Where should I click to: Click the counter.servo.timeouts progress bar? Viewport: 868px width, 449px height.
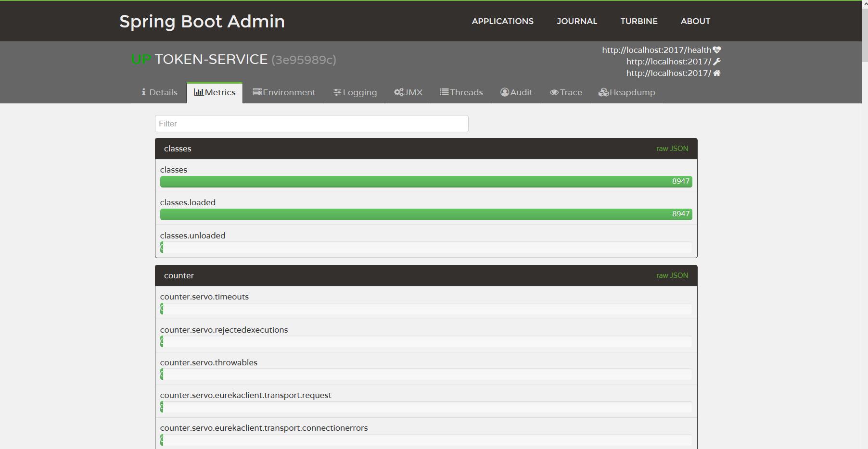[x=426, y=309]
